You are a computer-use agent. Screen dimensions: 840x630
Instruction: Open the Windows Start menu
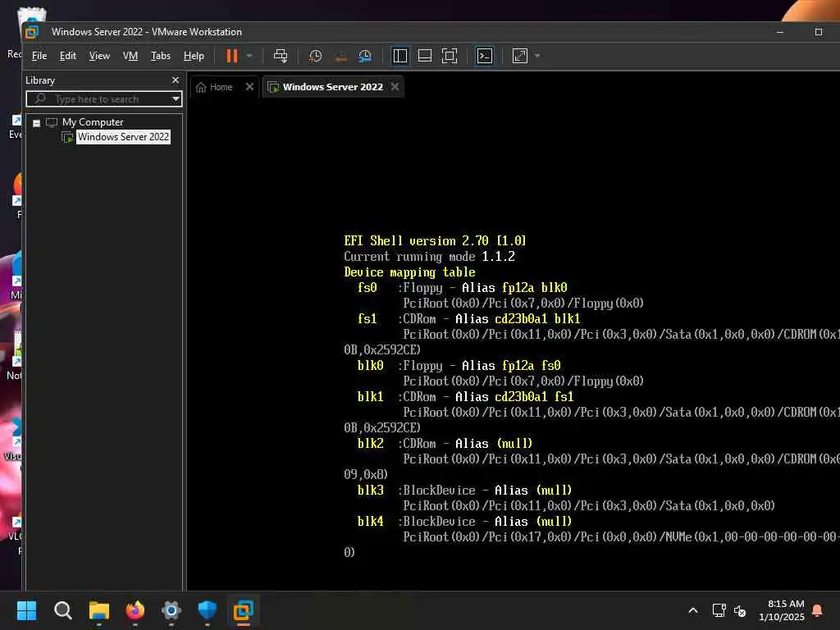point(26,610)
